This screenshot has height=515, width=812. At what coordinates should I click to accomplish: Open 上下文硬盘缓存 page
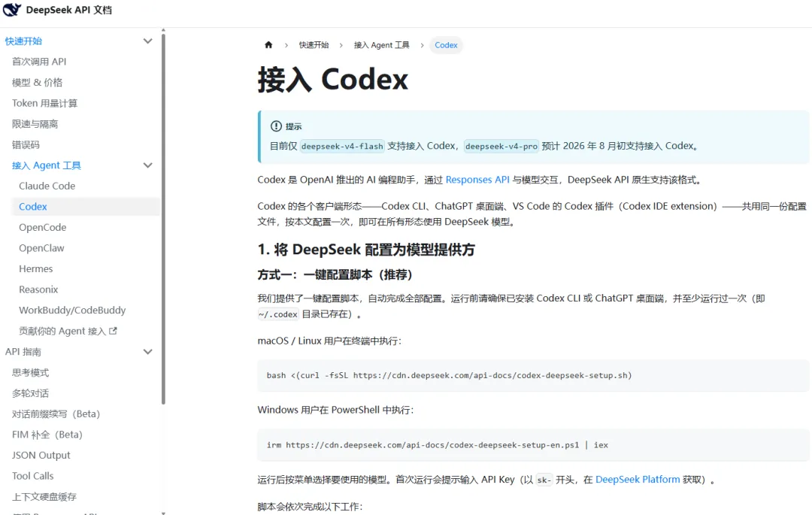click(44, 496)
